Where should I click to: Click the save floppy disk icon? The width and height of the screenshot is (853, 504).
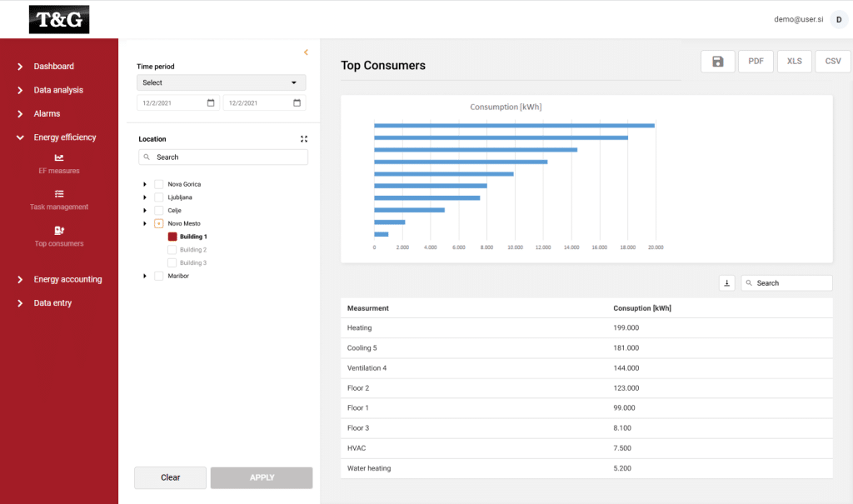(x=717, y=62)
